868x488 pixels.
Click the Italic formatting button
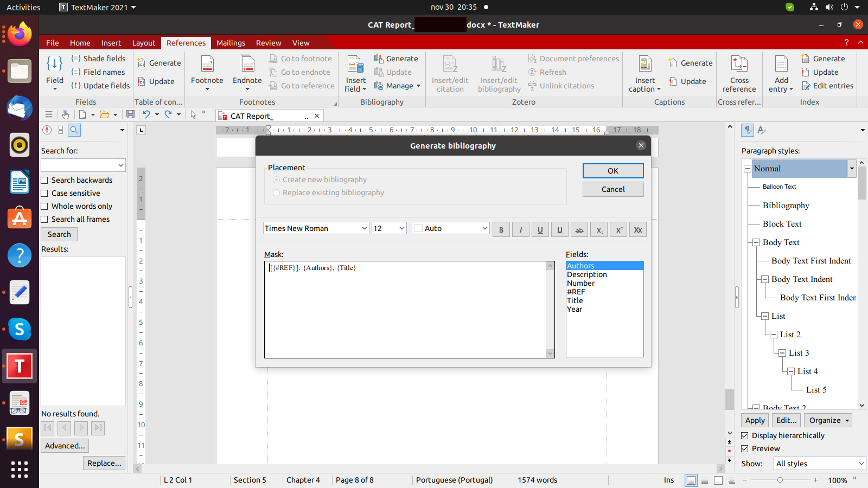click(520, 230)
